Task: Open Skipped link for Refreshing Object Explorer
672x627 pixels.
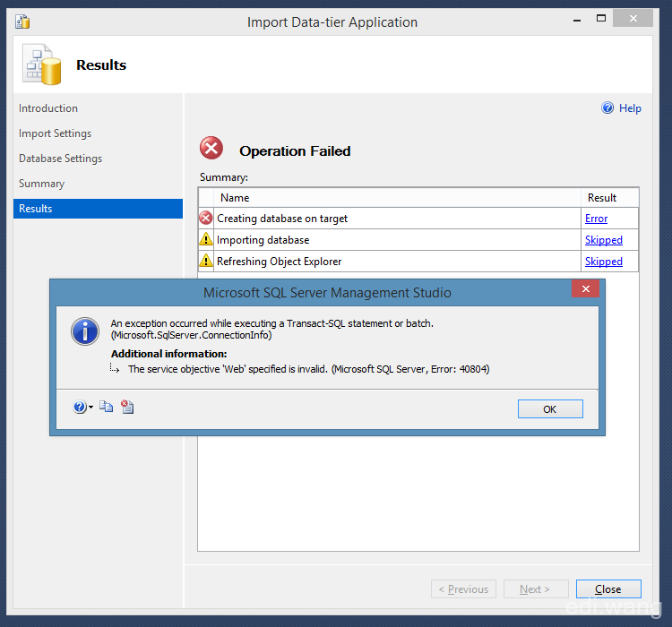Action: (x=603, y=262)
